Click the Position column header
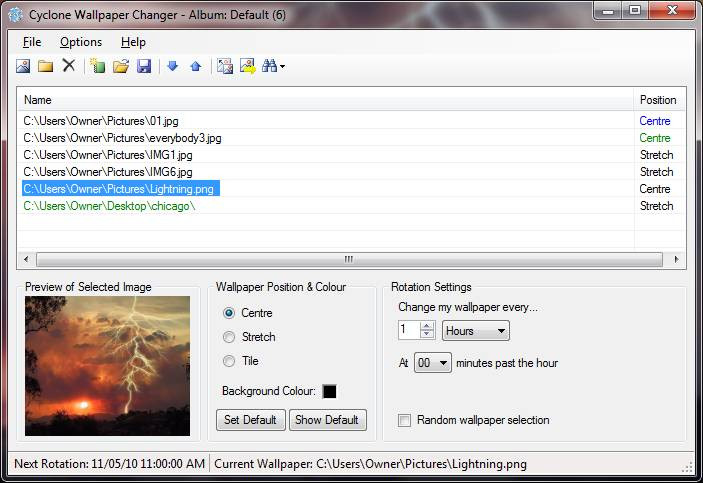The width and height of the screenshot is (703, 483). click(x=660, y=100)
